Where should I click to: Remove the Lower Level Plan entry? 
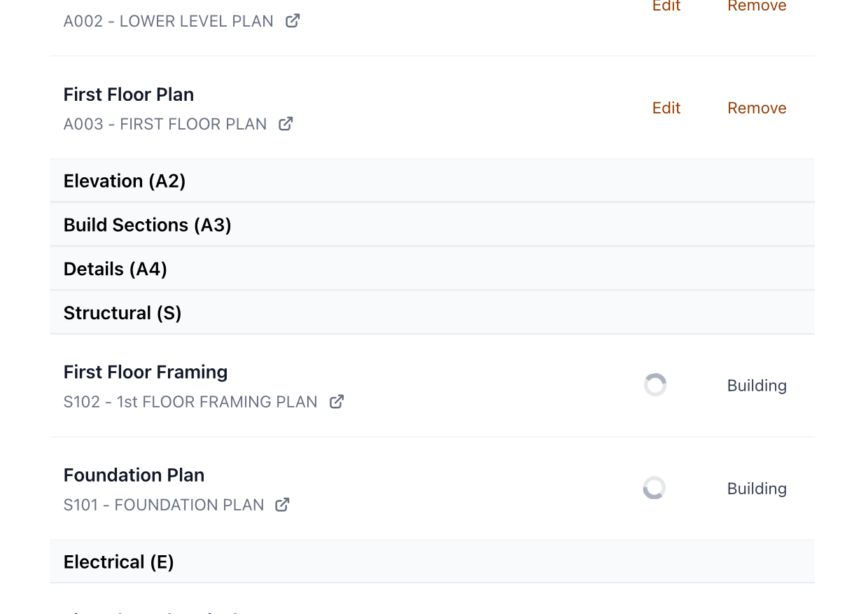tap(757, 6)
